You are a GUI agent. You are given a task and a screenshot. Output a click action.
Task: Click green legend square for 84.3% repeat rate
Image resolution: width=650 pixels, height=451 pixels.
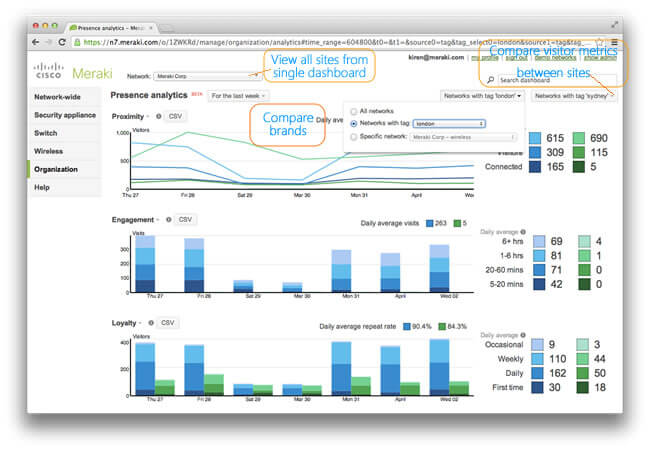pos(442,327)
